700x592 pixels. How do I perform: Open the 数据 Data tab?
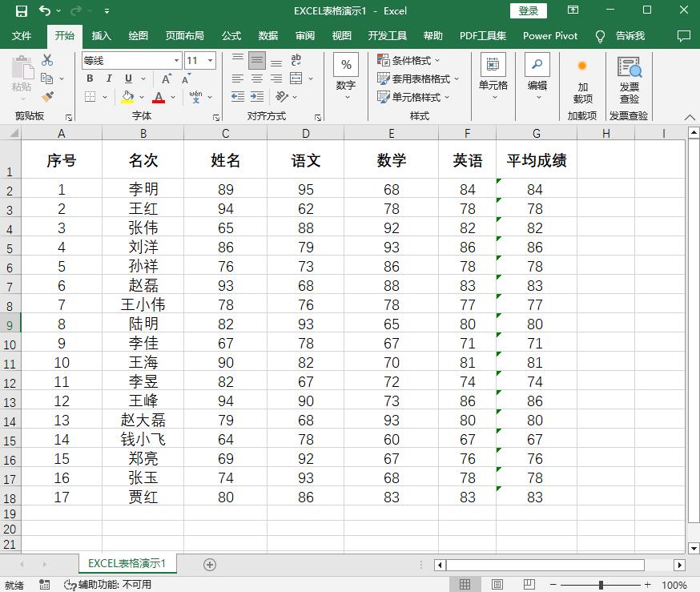(268, 36)
